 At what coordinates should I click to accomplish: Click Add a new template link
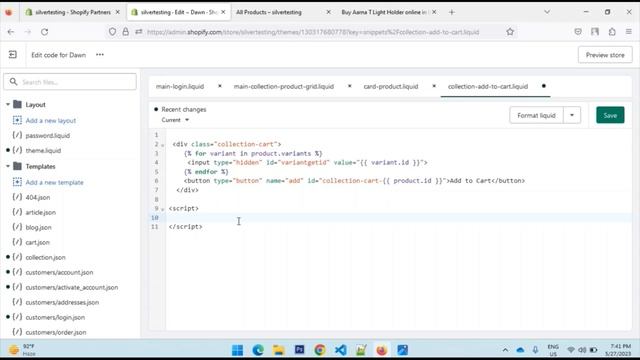[x=54, y=182]
